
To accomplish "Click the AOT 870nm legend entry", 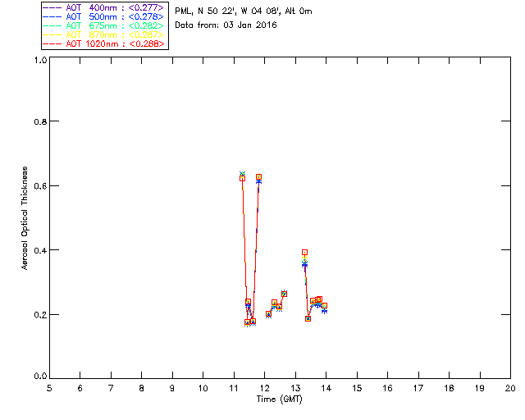I will click(x=104, y=34).
